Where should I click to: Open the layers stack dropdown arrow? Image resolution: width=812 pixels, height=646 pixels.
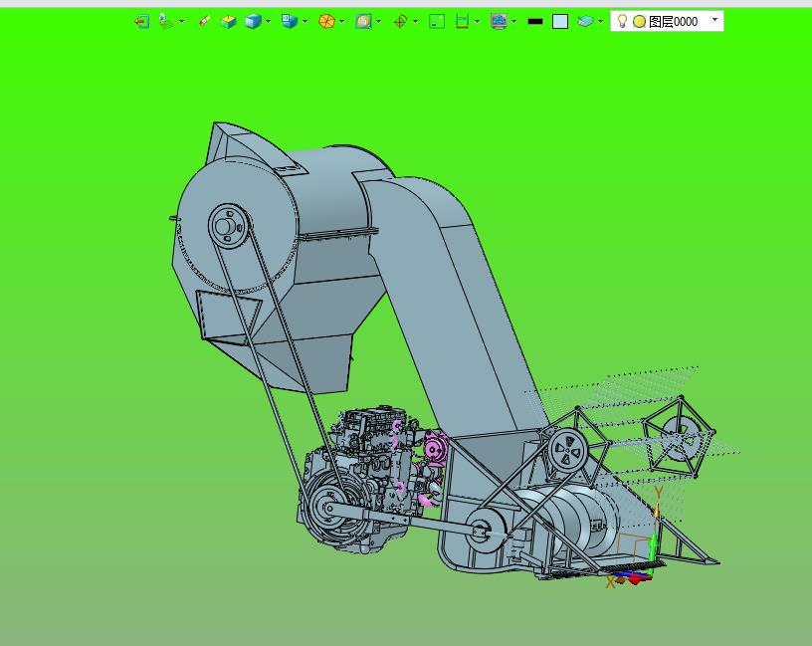[600, 22]
